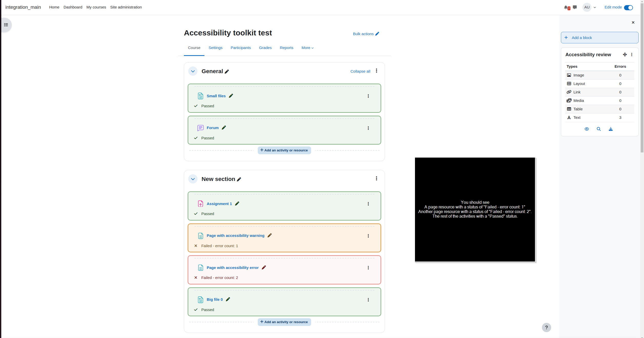
Task: Click the Small files resource icon
Action: tap(201, 96)
